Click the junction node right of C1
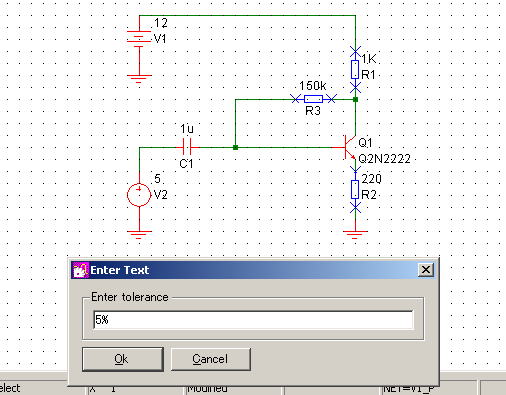The image size is (506, 395). pyautogui.click(x=235, y=147)
